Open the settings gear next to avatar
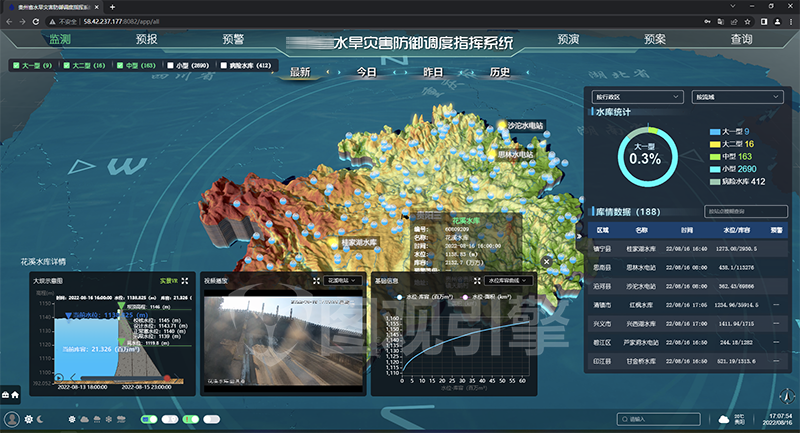The image size is (800, 433). [29, 419]
